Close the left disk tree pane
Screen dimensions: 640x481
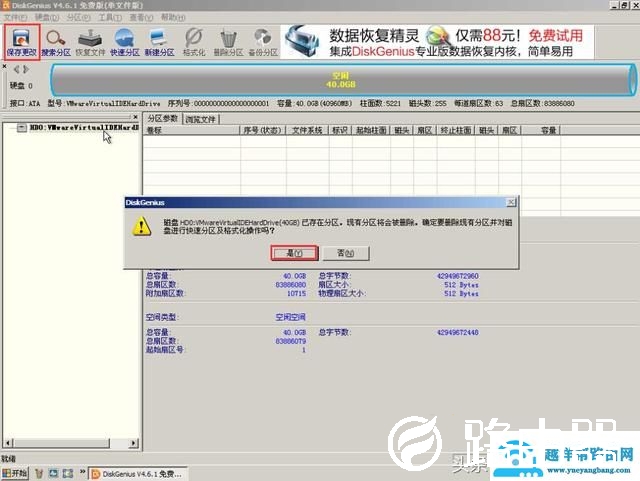[136, 117]
